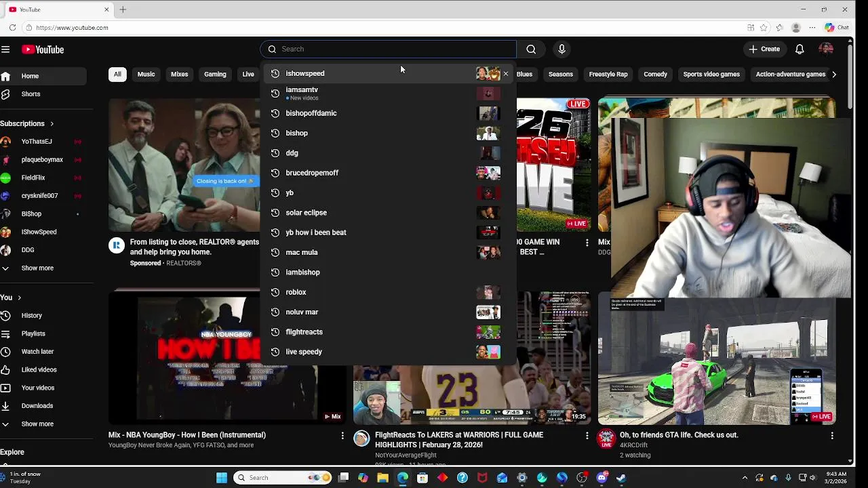Click the Windows taskbar search box
This screenshot has height=488, width=868.
tap(283, 478)
